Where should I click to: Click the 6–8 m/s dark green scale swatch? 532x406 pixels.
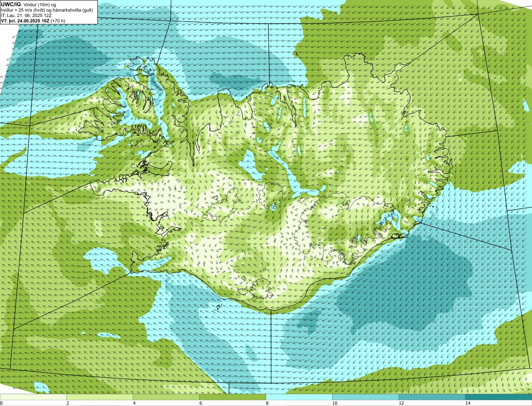click(x=233, y=397)
